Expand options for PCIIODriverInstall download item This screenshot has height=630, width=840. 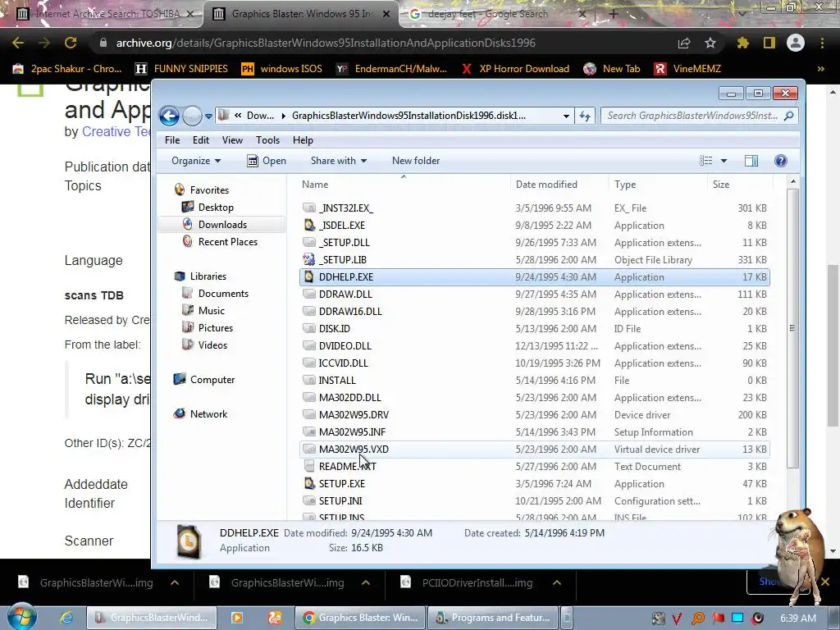557,583
